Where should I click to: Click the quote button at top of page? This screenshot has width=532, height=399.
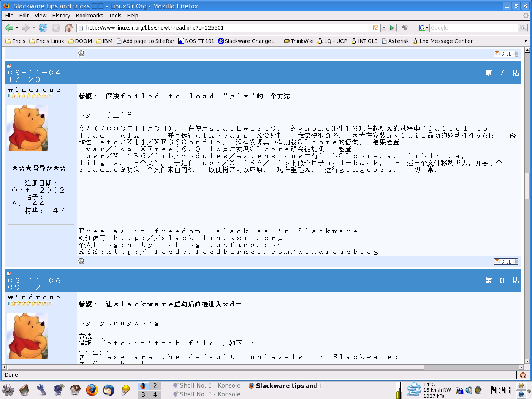(506, 54)
